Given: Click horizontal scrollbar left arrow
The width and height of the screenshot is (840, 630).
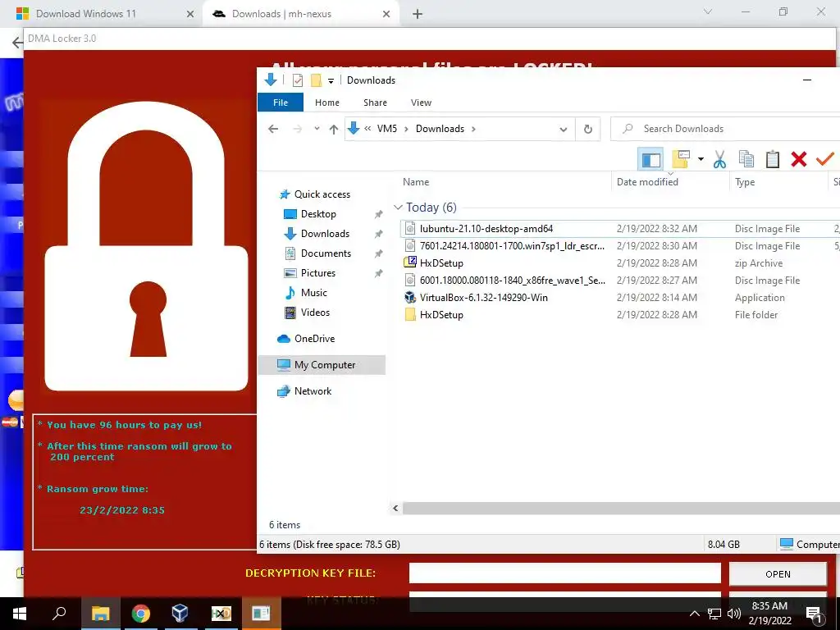Looking at the screenshot, I should 395,508.
